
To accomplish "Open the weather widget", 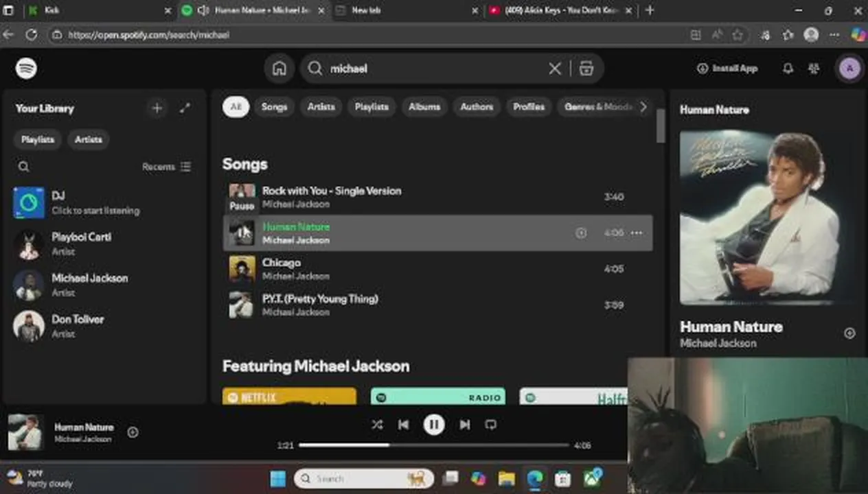I will coord(40,478).
